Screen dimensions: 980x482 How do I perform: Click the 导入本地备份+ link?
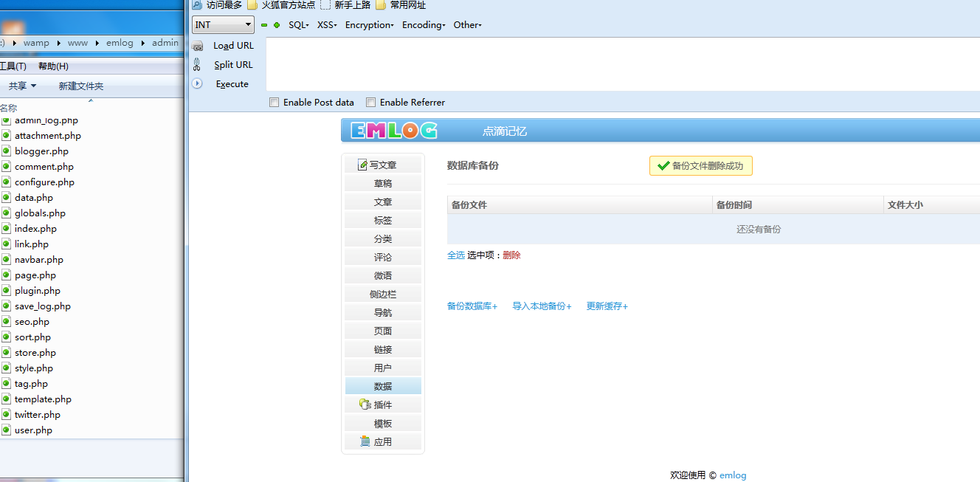542,306
